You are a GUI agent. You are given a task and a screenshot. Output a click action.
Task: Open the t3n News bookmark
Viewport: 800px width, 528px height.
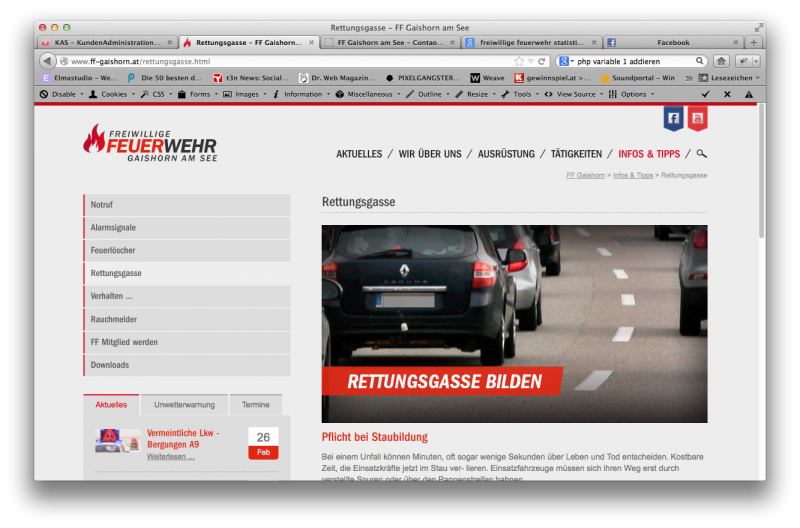(x=251, y=78)
